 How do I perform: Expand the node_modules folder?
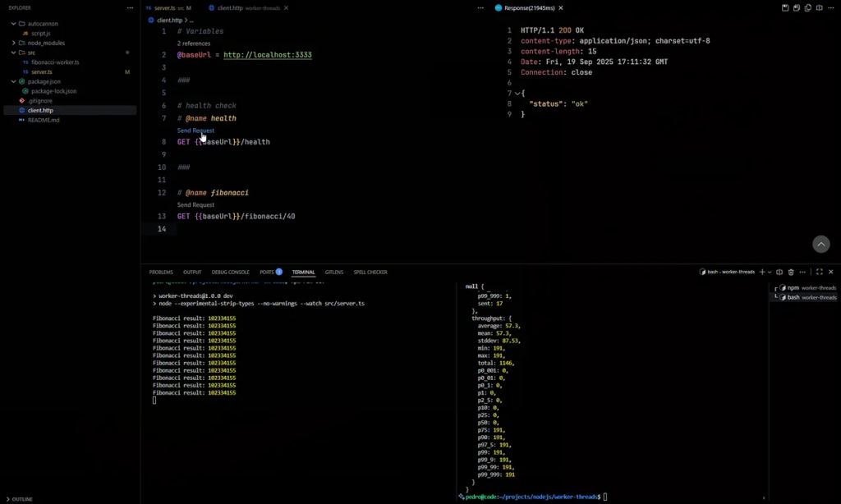coord(14,43)
